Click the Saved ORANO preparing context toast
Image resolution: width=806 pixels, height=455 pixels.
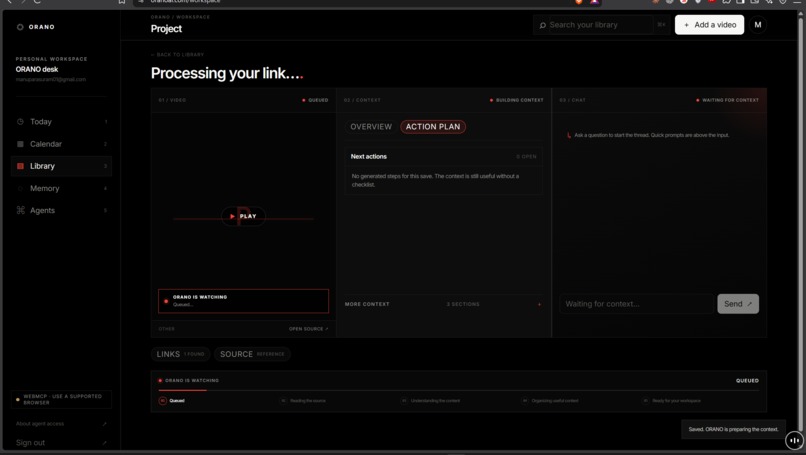click(x=733, y=429)
